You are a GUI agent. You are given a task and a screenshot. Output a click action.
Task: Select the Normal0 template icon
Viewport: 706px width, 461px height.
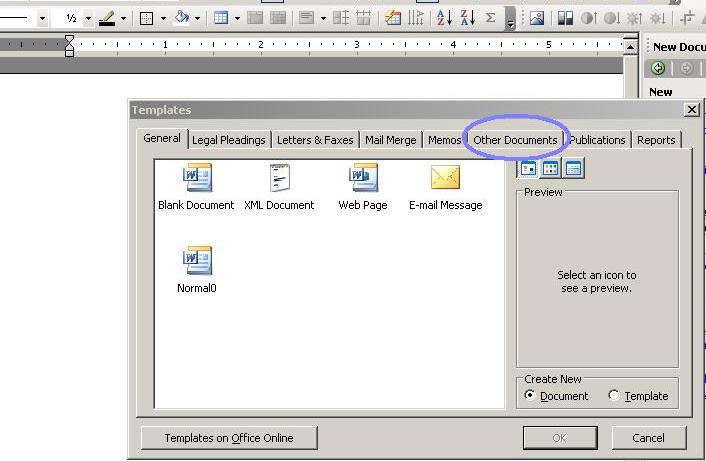pos(197,260)
